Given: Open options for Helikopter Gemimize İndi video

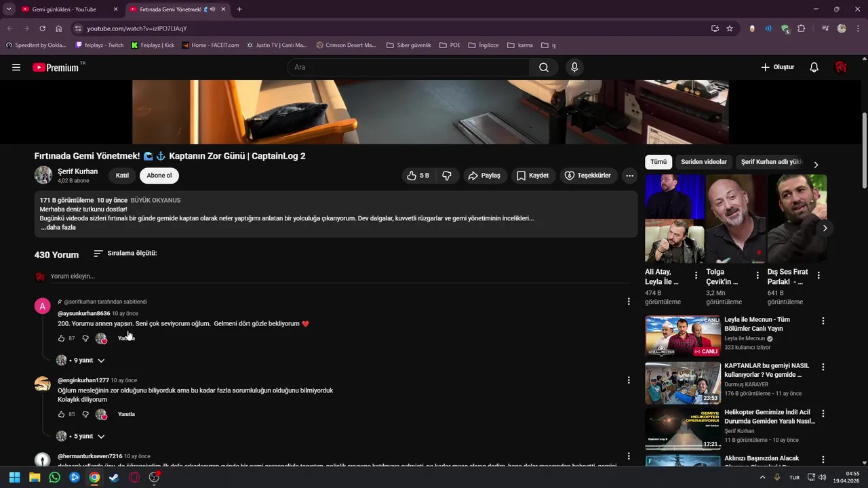Looking at the screenshot, I should point(823,413).
